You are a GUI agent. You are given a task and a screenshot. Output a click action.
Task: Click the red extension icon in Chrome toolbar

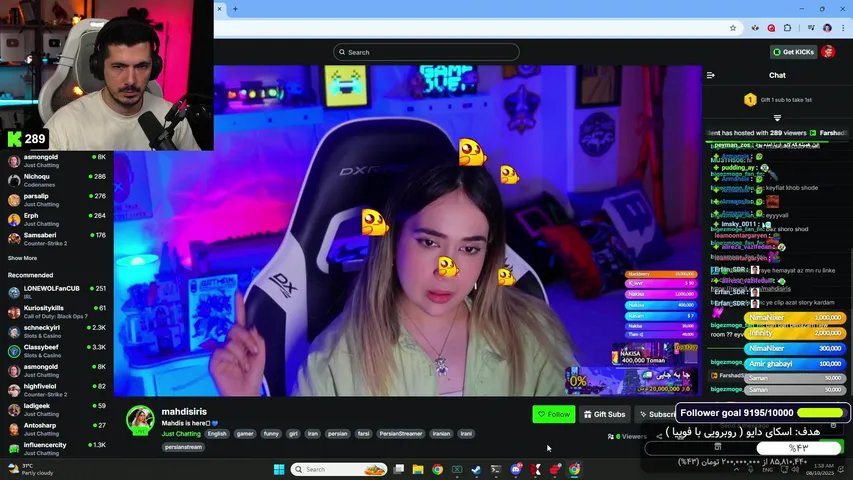click(x=771, y=28)
